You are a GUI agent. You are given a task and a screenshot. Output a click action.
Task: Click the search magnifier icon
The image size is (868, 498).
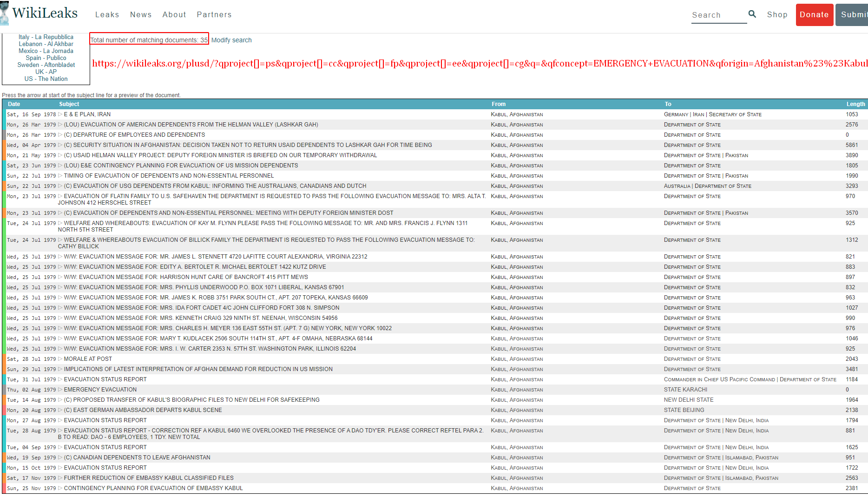(752, 14)
